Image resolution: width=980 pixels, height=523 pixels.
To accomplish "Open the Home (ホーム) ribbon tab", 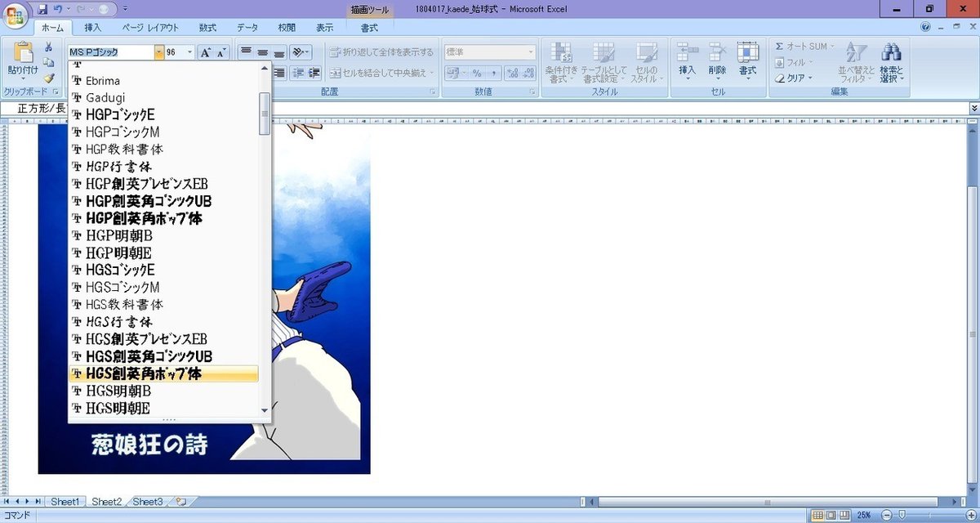I will coord(52,28).
